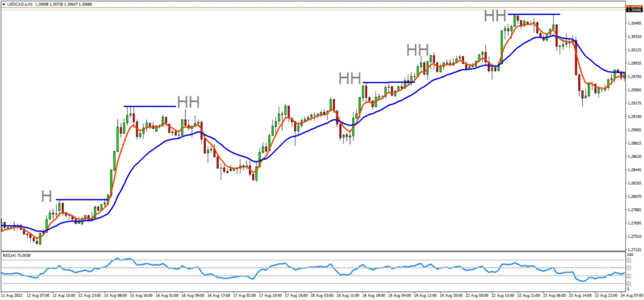Select the topmost HH label near 22 Aug
Viewport: 644px width, 300px height.
(x=495, y=16)
